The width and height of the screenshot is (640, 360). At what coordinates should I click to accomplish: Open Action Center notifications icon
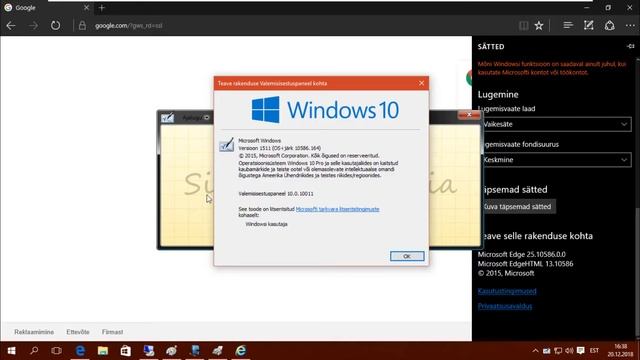581,351
